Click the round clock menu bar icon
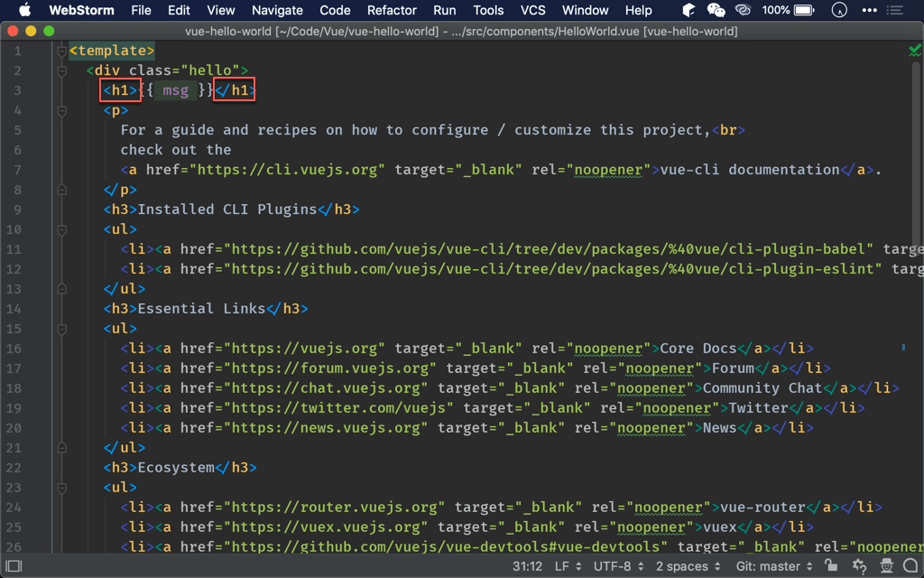Viewport: 924px width, 578px height. coord(839,10)
